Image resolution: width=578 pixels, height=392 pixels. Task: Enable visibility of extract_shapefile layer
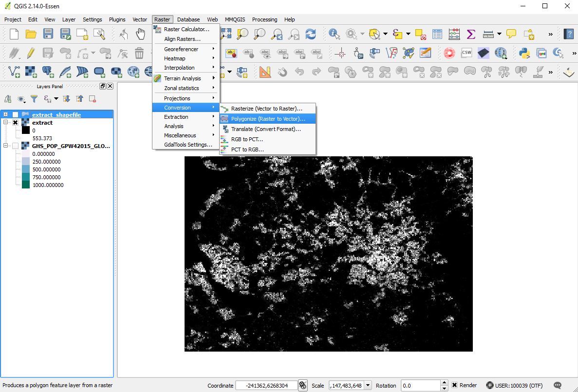(x=15, y=115)
